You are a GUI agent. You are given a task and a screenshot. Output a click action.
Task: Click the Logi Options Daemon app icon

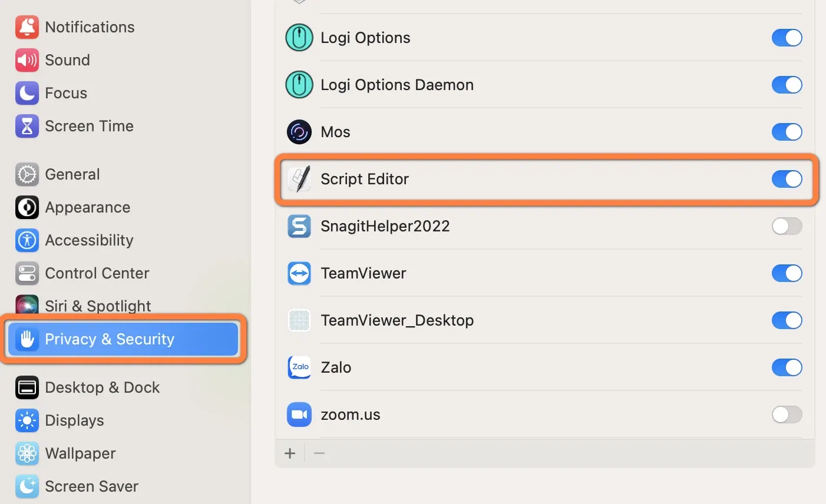pyautogui.click(x=299, y=85)
